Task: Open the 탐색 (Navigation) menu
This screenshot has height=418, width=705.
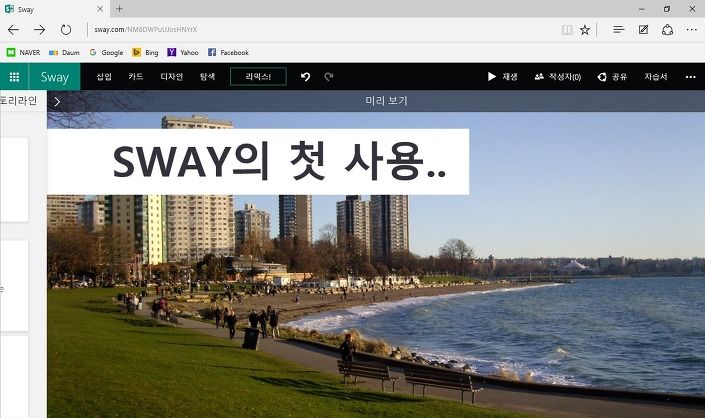Action: (x=207, y=77)
